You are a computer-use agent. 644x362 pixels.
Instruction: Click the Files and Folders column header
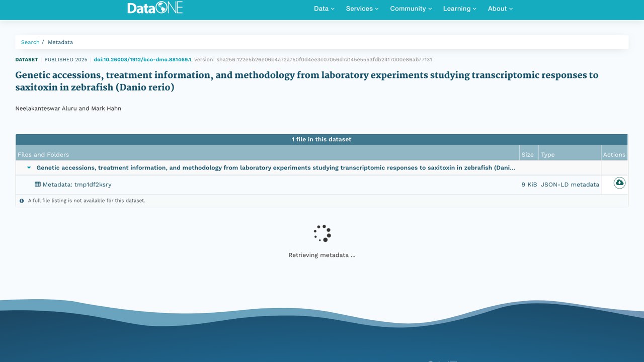[x=43, y=154]
